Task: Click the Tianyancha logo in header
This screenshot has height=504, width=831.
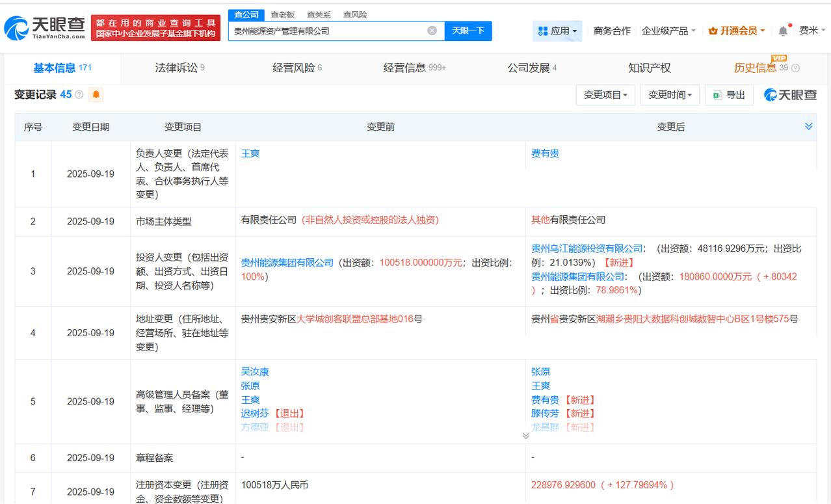Action: [44, 27]
